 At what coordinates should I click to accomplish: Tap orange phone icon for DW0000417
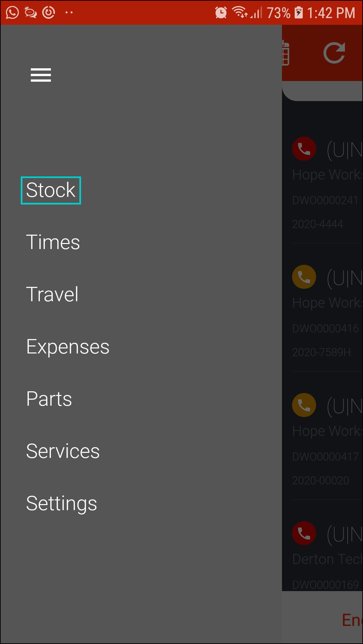pos(304,405)
